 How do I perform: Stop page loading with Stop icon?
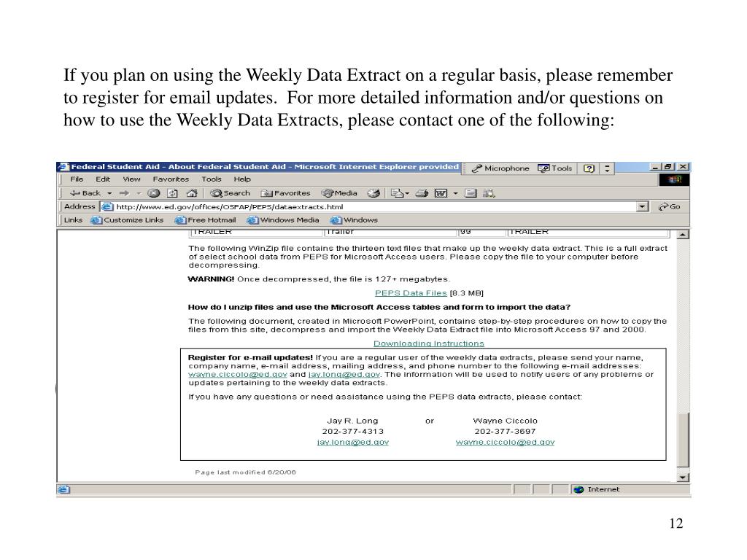point(153,193)
